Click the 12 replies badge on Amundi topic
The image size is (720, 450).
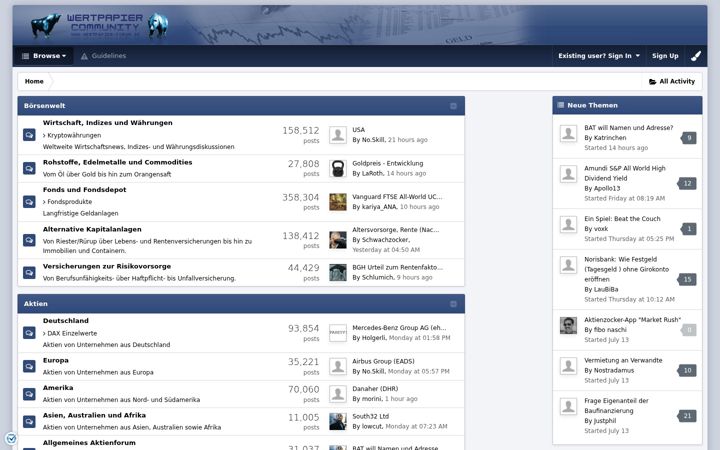tap(687, 184)
